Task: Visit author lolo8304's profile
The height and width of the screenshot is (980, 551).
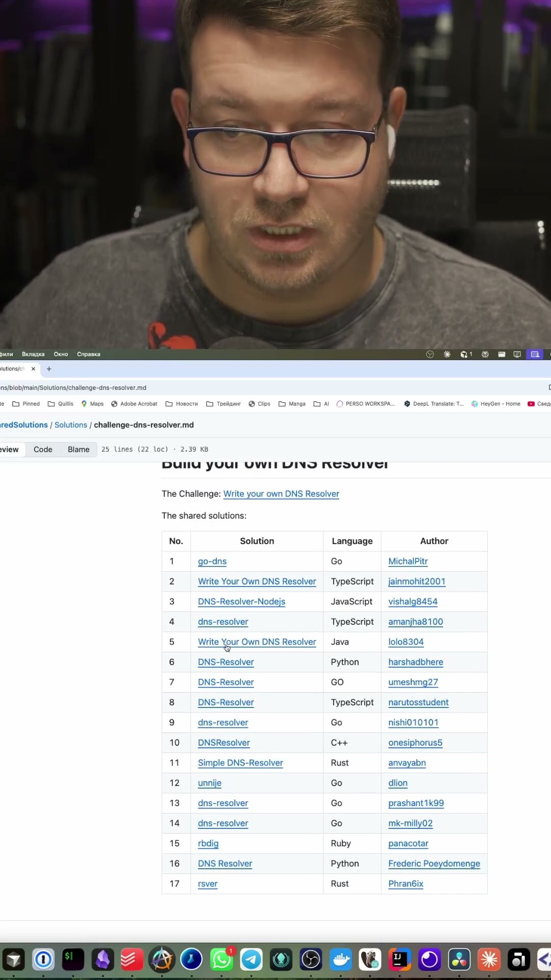Action: pyautogui.click(x=406, y=642)
